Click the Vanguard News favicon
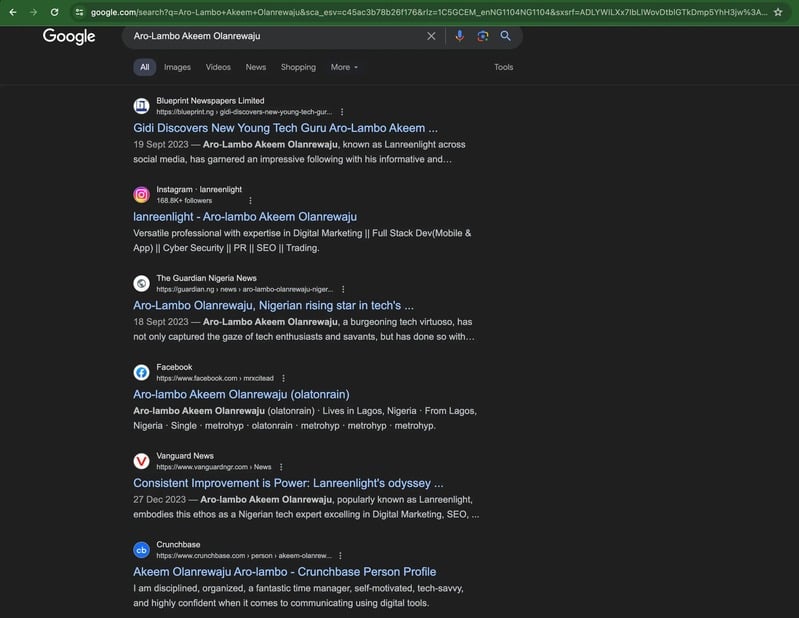The image size is (799, 618). click(141, 461)
